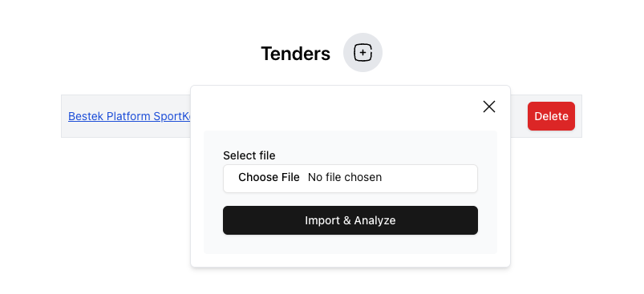This screenshot has width=644, height=294.
Task: Click the 'No file chosen' text
Action: pyautogui.click(x=345, y=177)
